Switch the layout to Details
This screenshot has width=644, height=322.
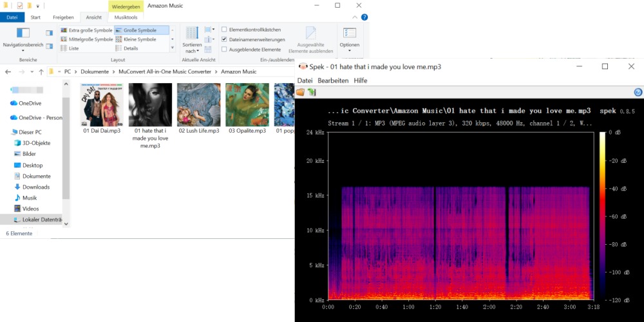(127, 48)
